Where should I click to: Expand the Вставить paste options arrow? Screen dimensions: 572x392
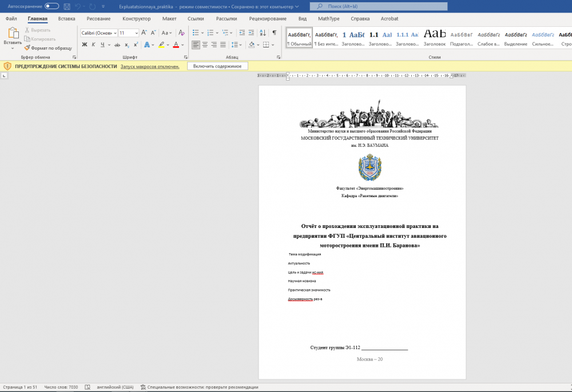pos(13,48)
